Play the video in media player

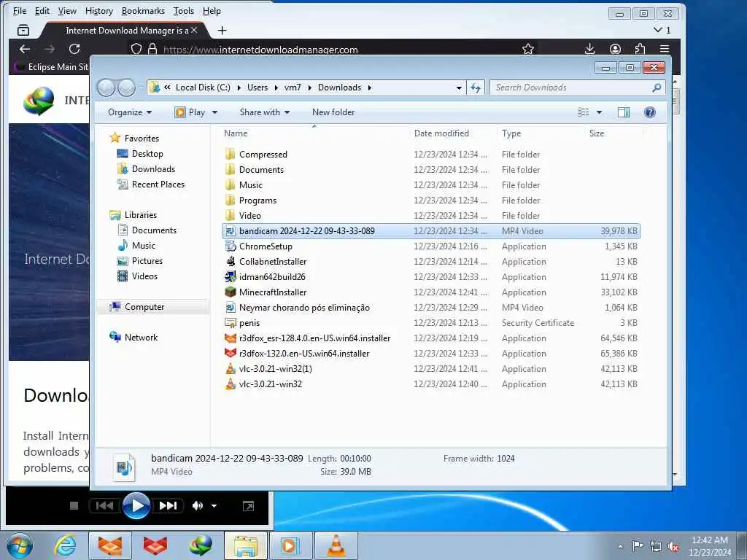[136, 506]
